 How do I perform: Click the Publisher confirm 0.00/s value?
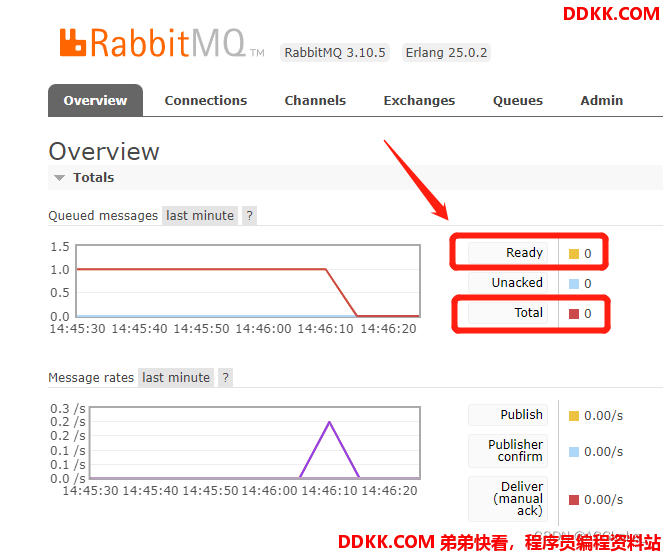pyautogui.click(x=603, y=452)
